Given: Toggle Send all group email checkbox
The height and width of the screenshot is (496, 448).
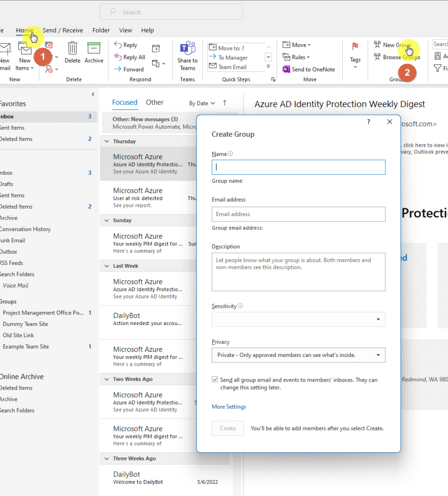Looking at the screenshot, I should pyautogui.click(x=215, y=379).
